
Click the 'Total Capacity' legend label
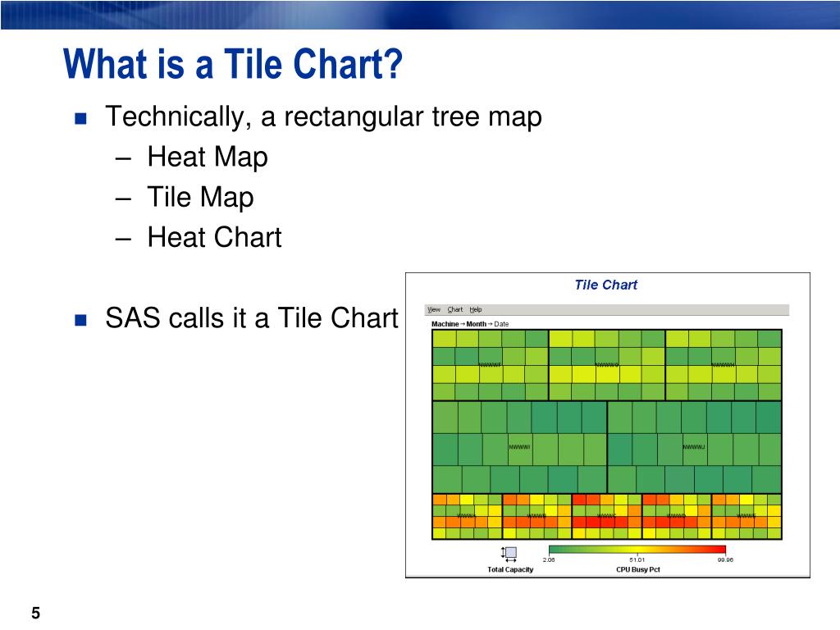510,569
